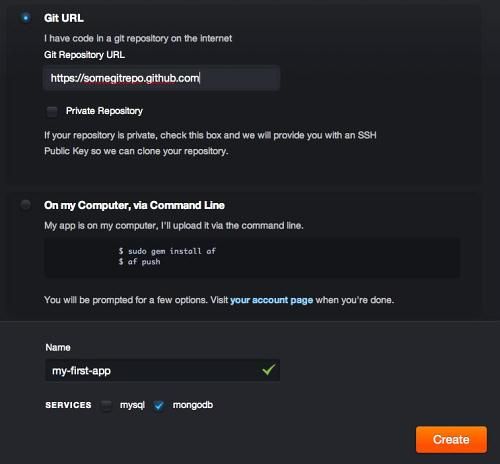Click the Name label above input
Screen dimensions: 500x464
click(x=58, y=347)
